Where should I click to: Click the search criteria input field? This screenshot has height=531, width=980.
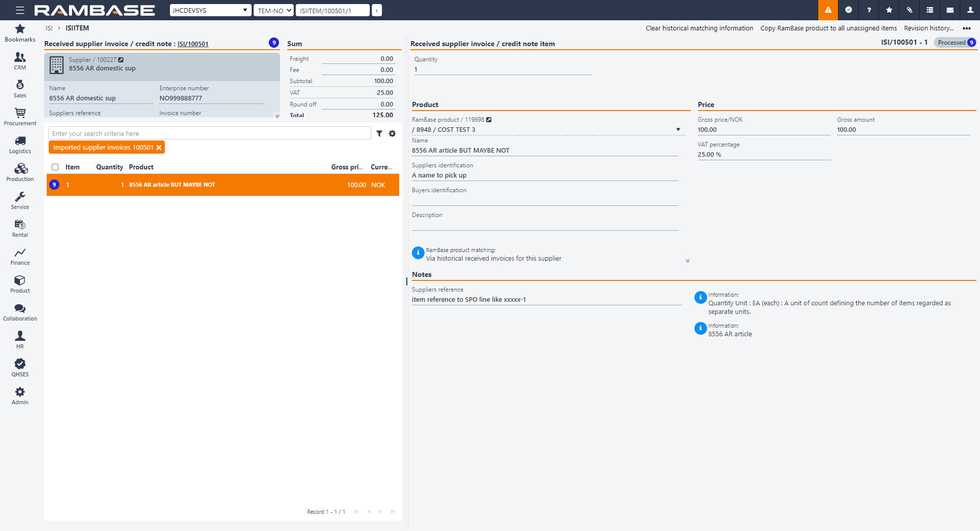coord(209,133)
